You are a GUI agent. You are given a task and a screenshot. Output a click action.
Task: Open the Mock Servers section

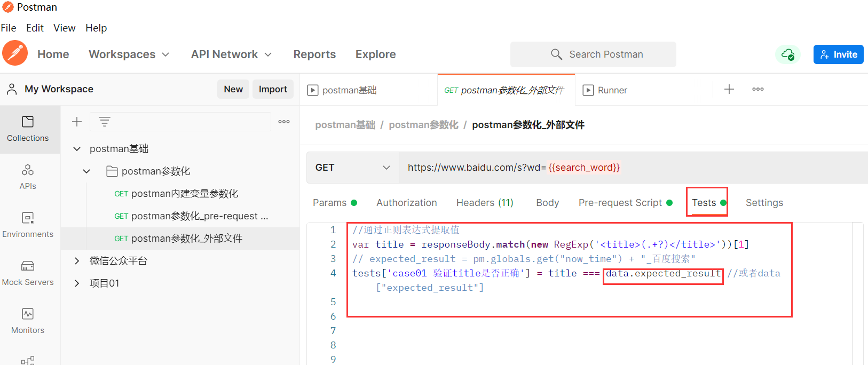coord(28,273)
